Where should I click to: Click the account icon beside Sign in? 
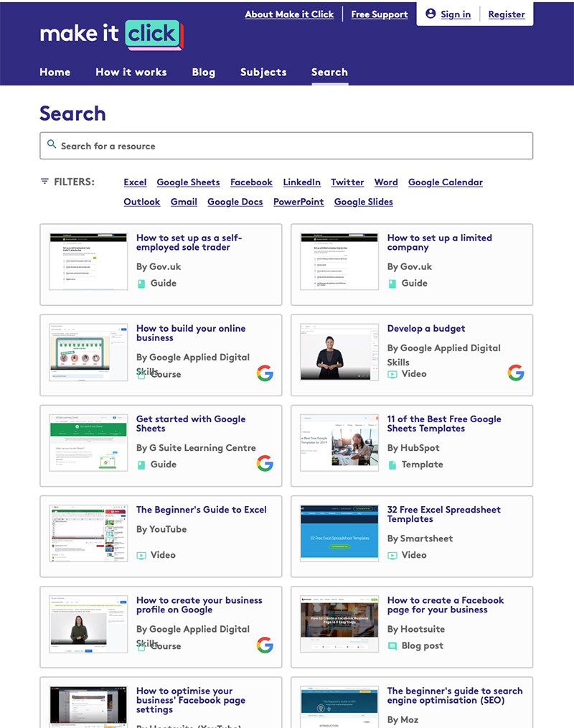(430, 14)
